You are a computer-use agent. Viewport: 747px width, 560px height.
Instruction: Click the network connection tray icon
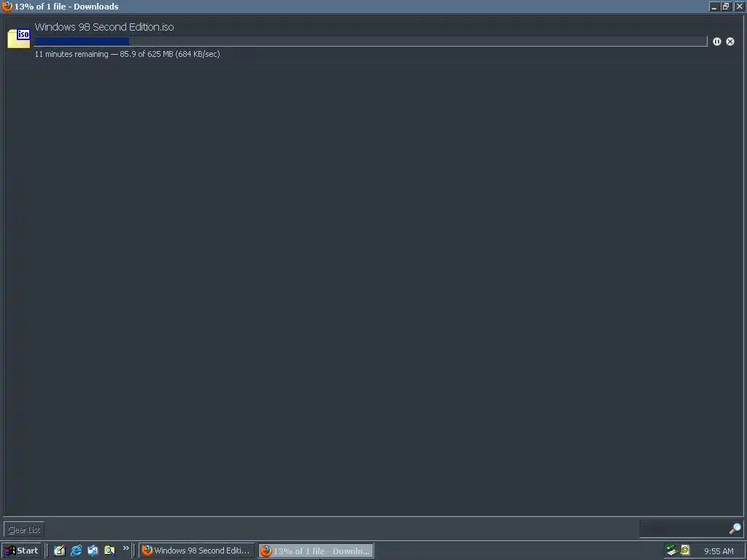pos(672,551)
